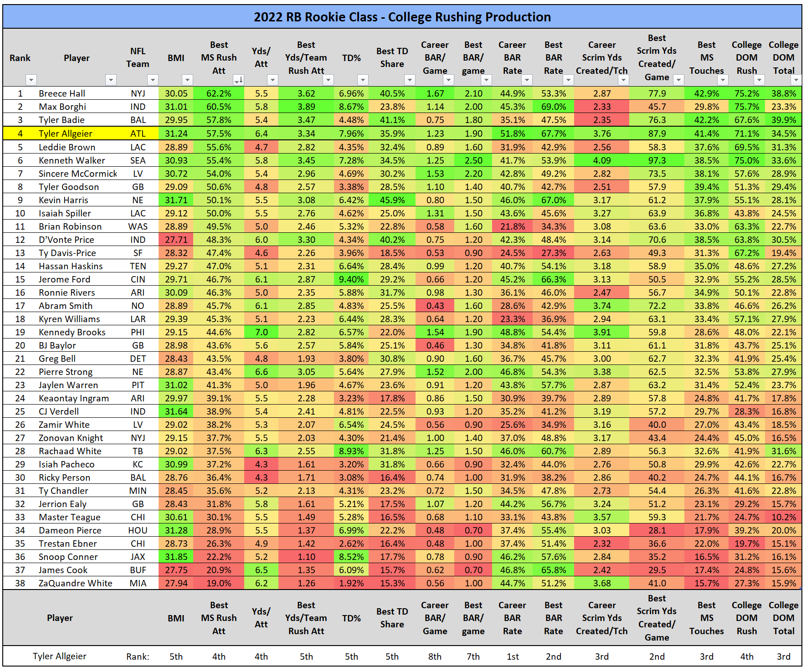Click the Breece Hall player cell
Viewport: 806px width, 672px height.
tap(62, 93)
